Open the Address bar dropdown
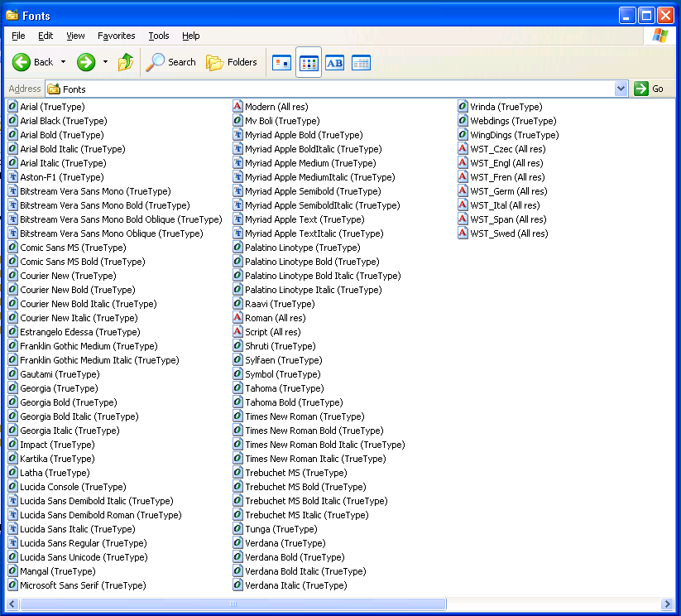 pos(621,89)
